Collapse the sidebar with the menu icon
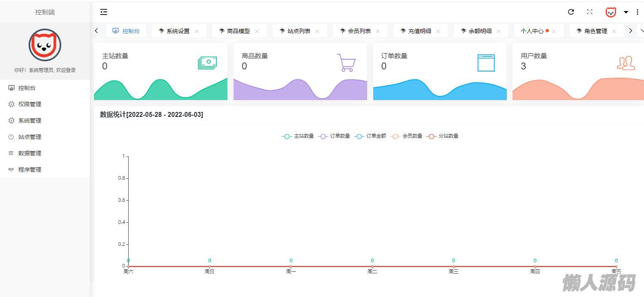 click(104, 12)
